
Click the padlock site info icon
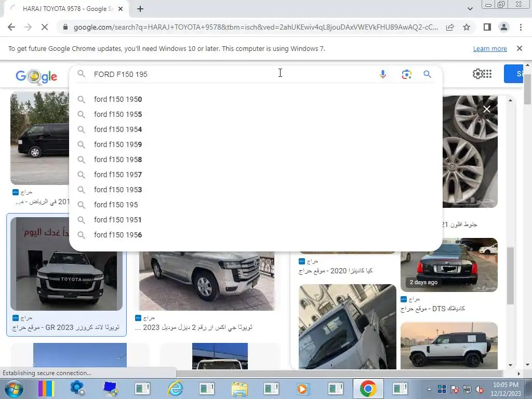coord(65,27)
